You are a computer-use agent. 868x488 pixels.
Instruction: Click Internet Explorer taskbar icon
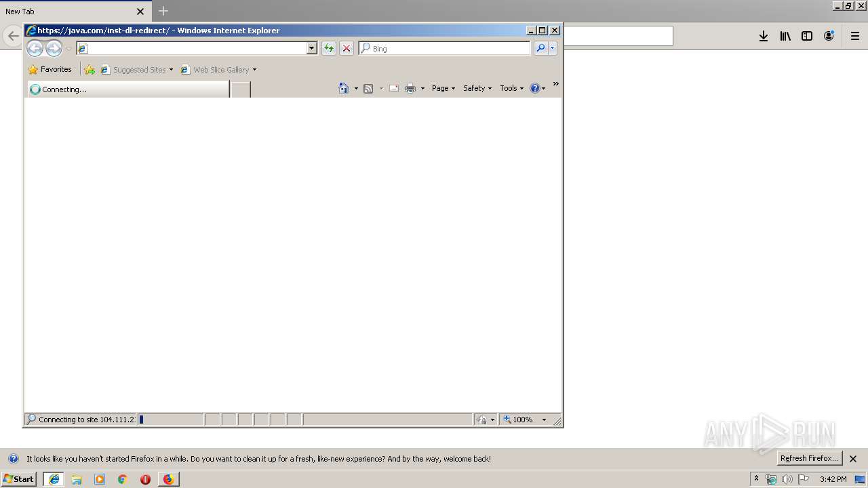pos(54,479)
